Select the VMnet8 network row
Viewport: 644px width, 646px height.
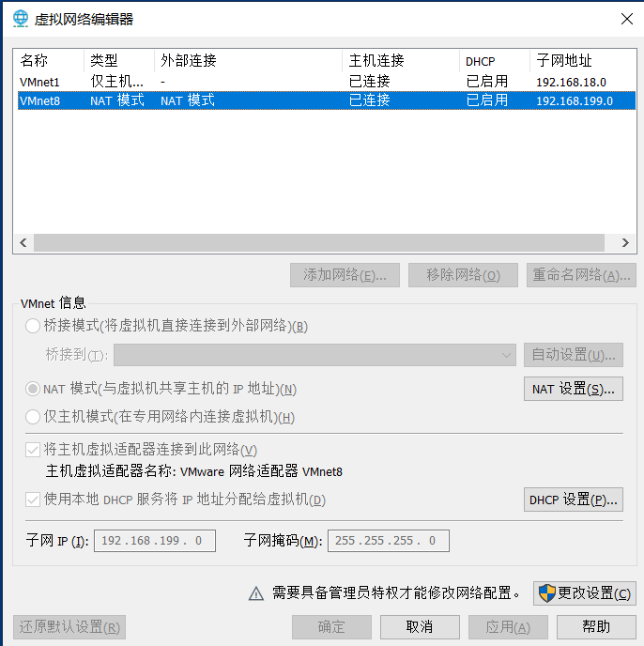pos(327,100)
